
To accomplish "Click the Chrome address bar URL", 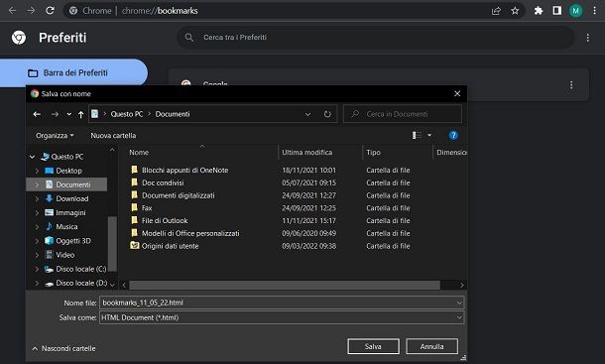I will click(x=160, y=11).
